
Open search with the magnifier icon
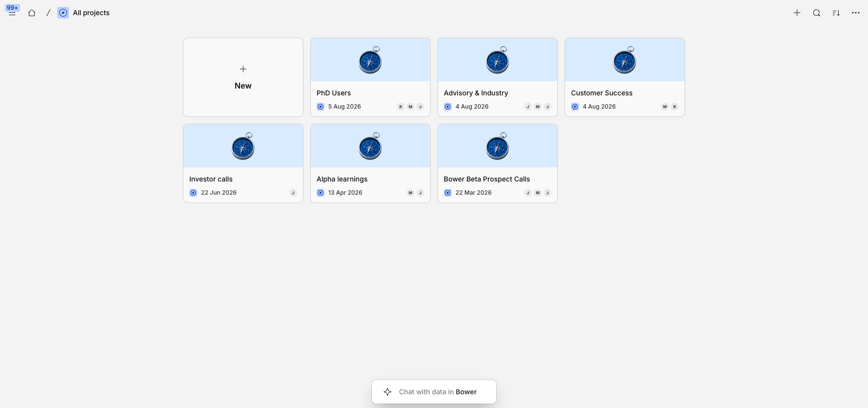[x=817, y=13]
